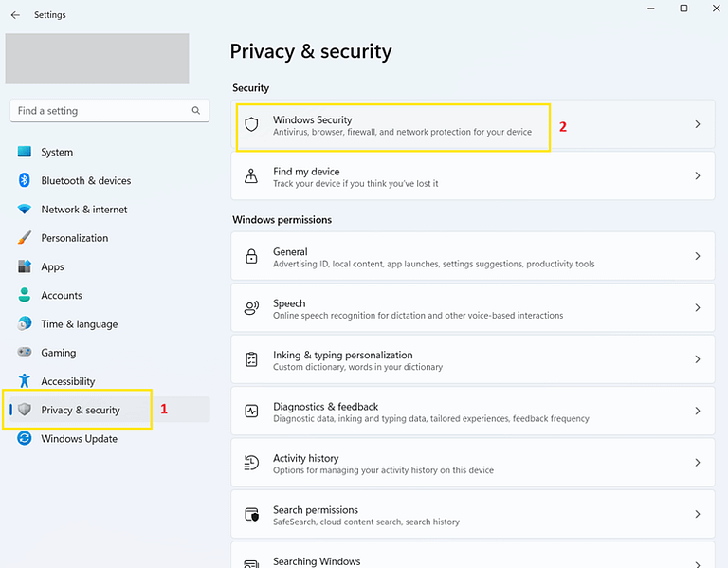Expand Windows Security using its chevron
The width and height of the screenshot is (728, 568).
point(698,124)
